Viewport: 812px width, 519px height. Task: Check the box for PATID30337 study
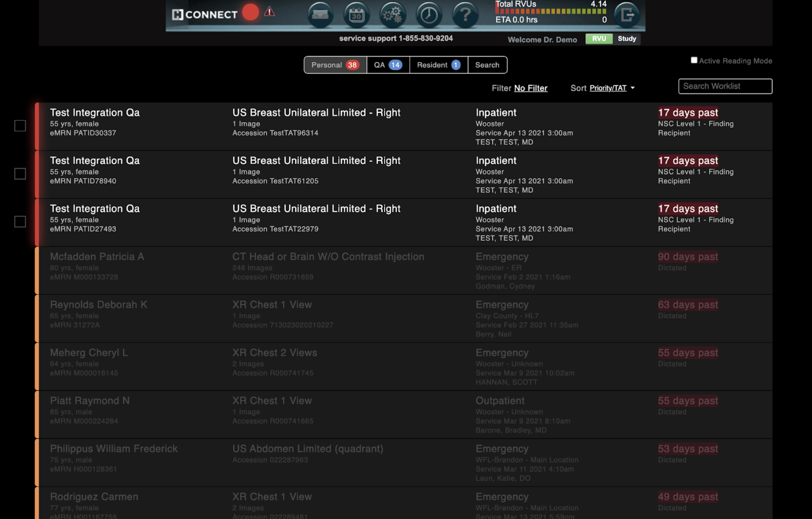20,125
